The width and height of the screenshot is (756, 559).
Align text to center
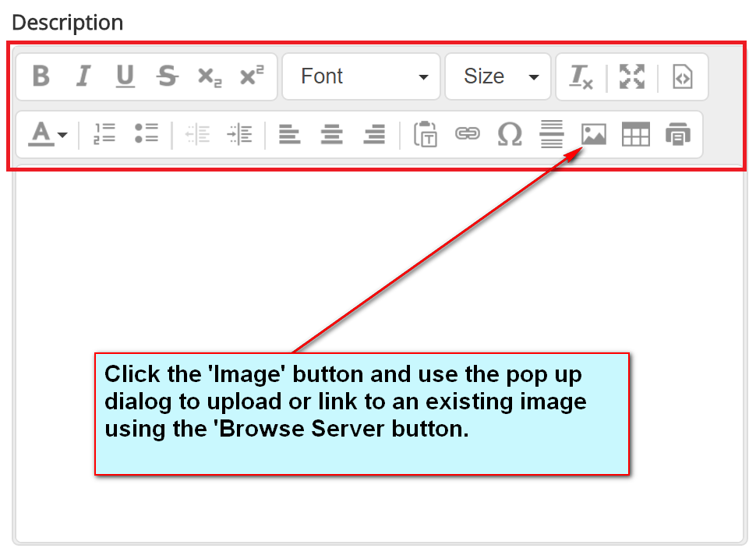[x=332, y=134]
